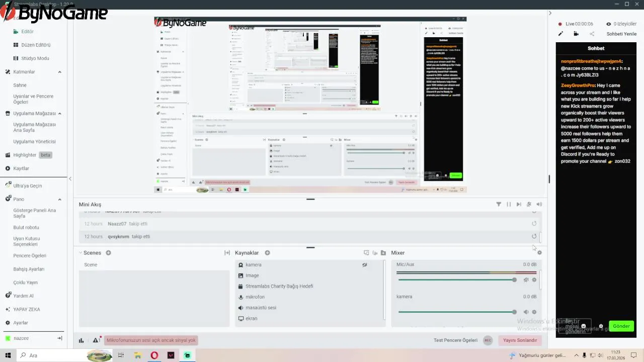Click Yayını Sonlandır to end stream
This screenshot has height=362, width=644.
(x=520, y=340)
